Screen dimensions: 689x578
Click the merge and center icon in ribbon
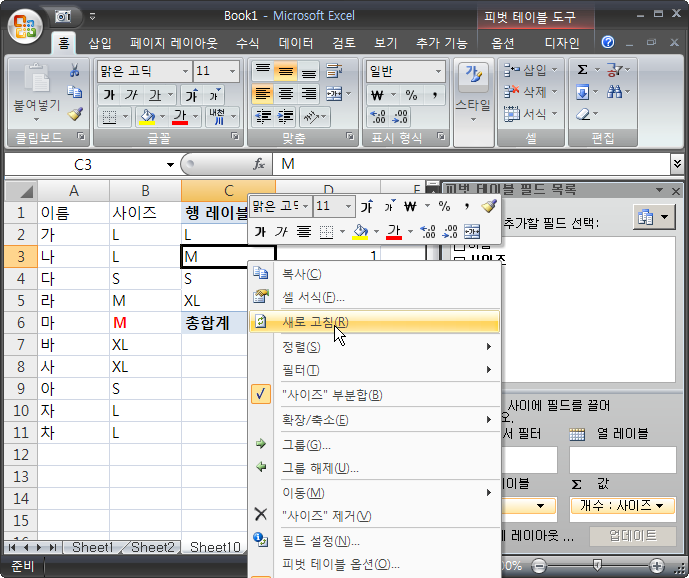tap(334, 94)
